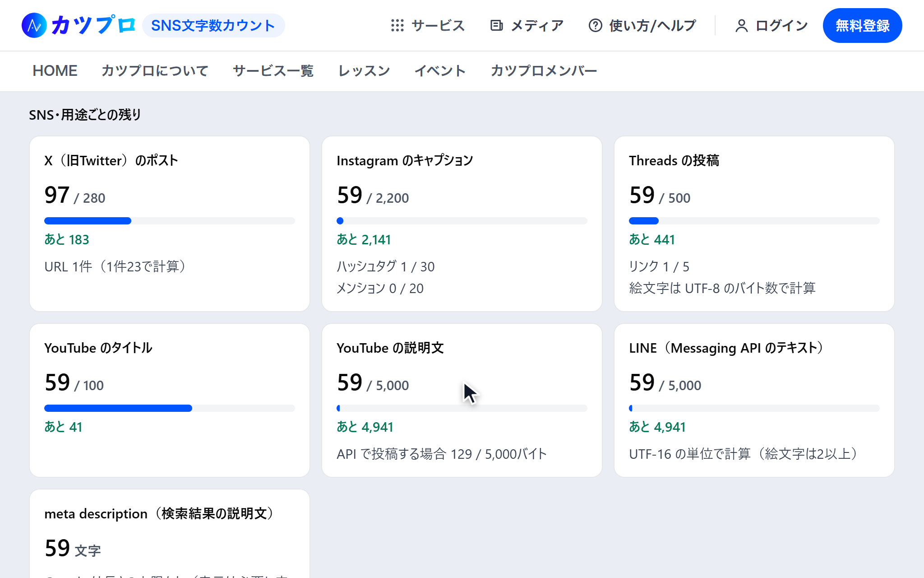Go to the HOME tab

point(55,71)
